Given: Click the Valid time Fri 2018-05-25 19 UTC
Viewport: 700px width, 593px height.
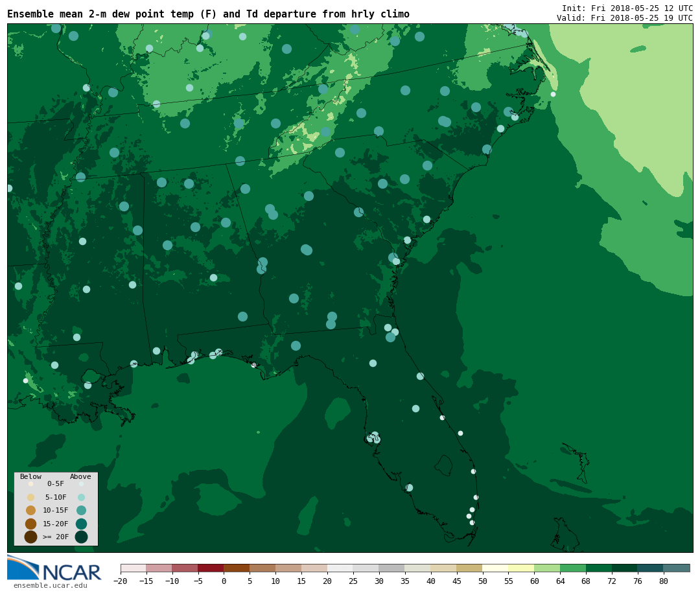Looking at the screenshot, I should [x=625, y=18].
